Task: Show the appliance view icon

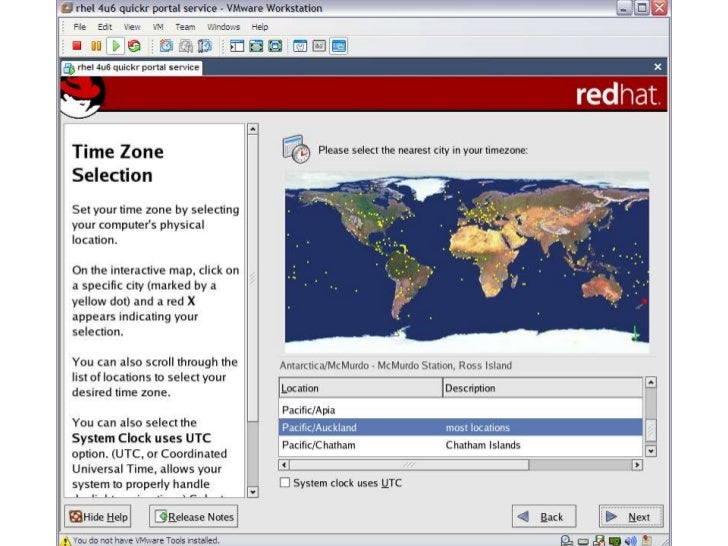Action: (x=319, y=46)
